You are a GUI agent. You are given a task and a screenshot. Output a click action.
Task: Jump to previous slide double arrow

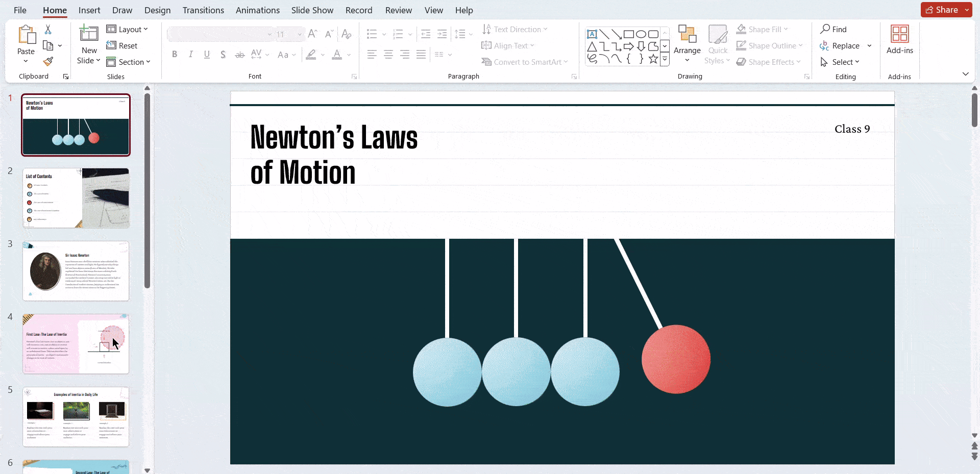point(974,446)
